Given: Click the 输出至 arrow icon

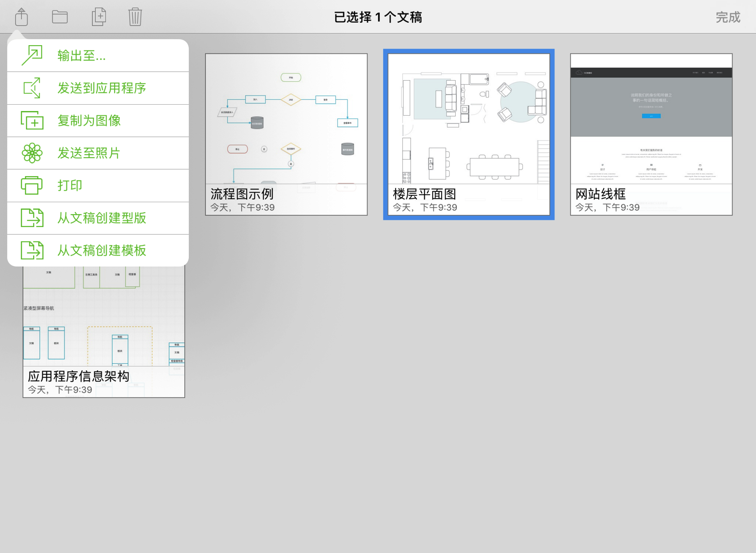Looking at the screenshot, I should (x=32, y=55).
